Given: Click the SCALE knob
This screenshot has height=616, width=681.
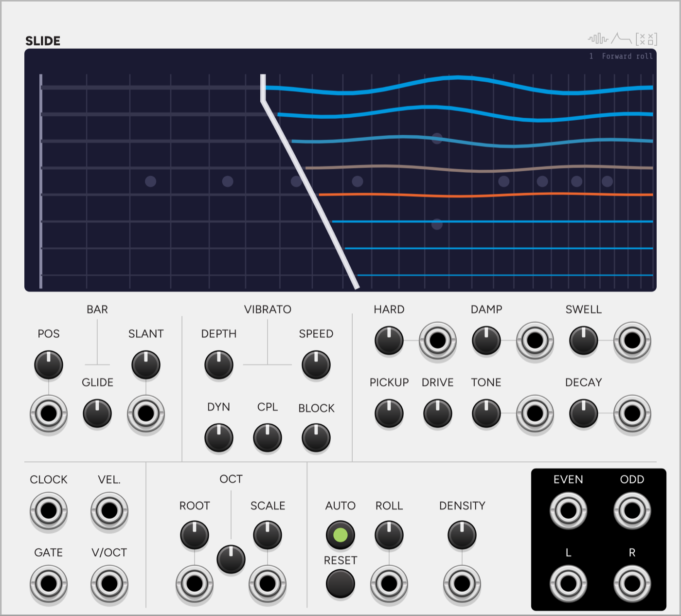Looking at the screenshot, I should point(268,535).
